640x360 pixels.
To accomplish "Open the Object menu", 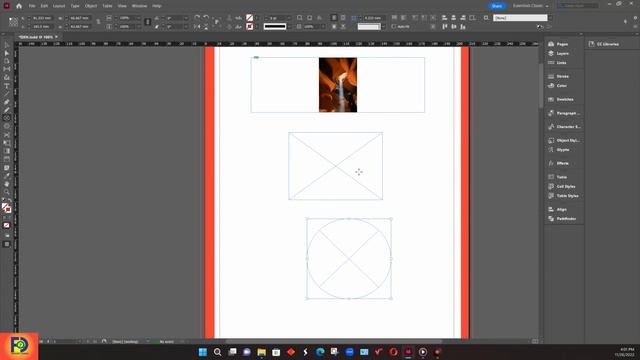I will tap(91, 6).
